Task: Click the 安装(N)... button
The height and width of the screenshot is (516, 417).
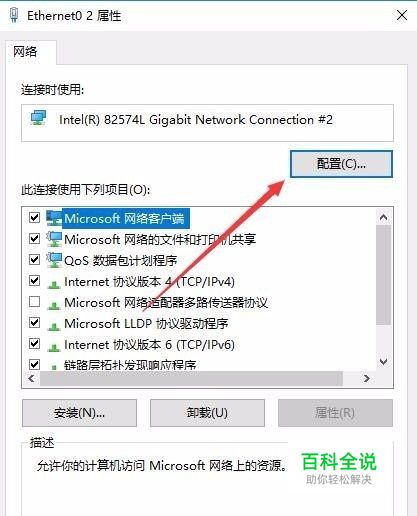Action: 79,413
